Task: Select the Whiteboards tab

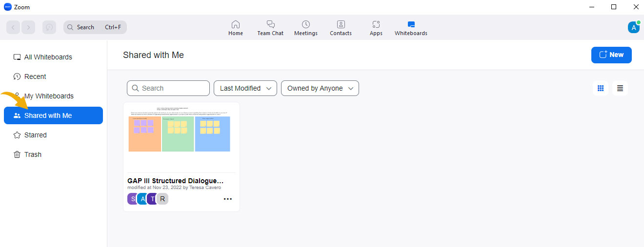Action: (411, 28)
